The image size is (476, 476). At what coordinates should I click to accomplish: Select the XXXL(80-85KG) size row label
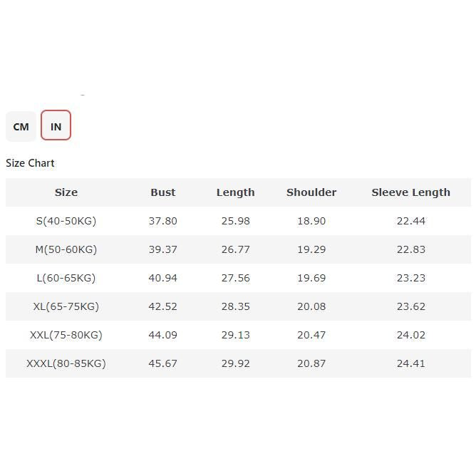tap(66, 363)
